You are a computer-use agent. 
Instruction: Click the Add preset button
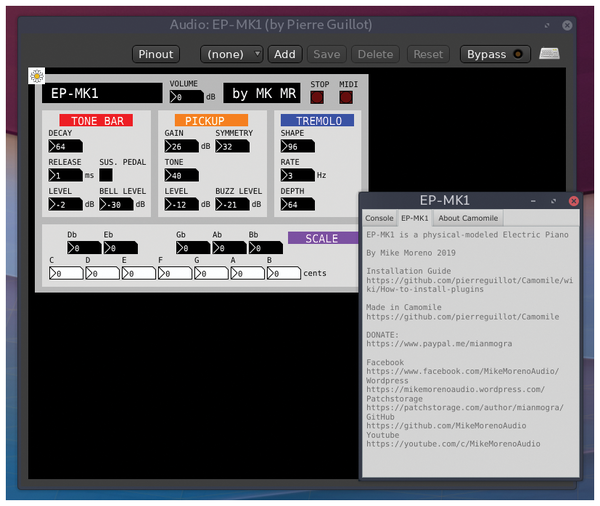pyautogui.click(x=285, y=54)
